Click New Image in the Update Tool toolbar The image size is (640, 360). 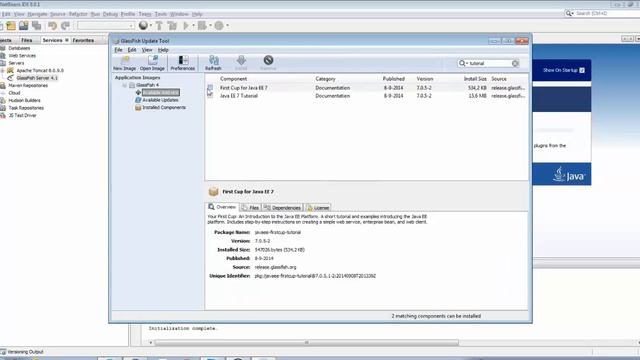tap(124, 63)
